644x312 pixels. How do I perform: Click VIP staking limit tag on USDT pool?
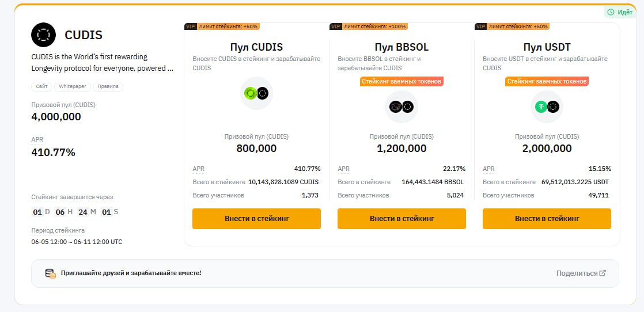click(x=512, y=26)
